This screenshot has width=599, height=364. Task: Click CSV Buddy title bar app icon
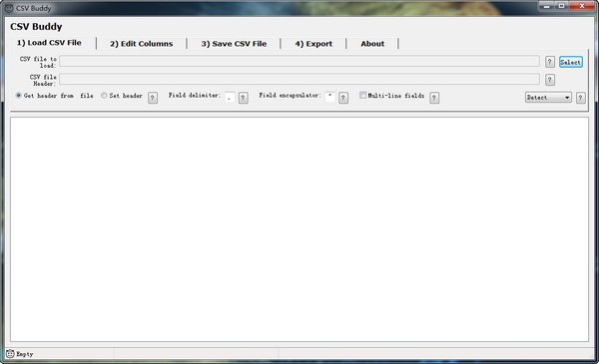9,8
